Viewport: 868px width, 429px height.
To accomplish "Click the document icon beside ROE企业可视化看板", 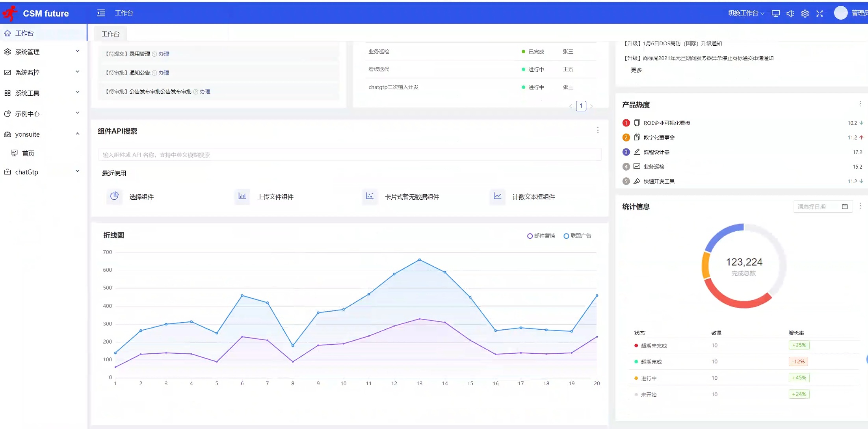I will 637,123.
